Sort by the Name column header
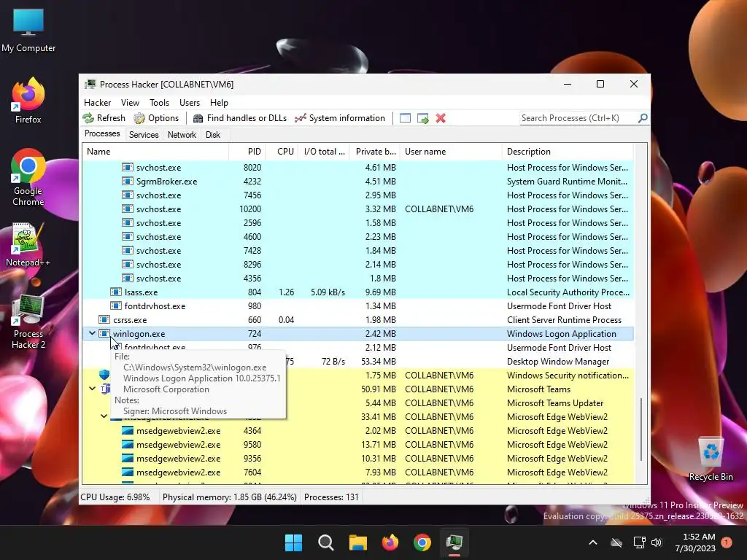The height and width of the screenshot is (560, 747). click(x=155, y=152)
